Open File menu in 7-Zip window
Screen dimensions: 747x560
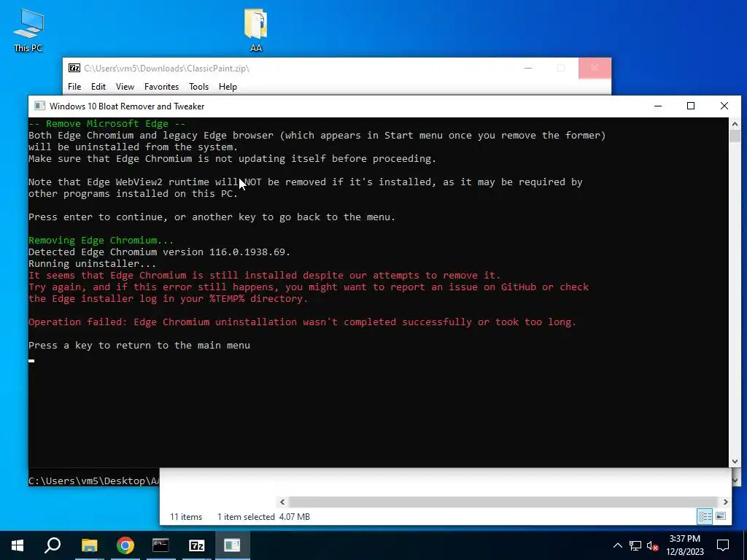point(74,87)
